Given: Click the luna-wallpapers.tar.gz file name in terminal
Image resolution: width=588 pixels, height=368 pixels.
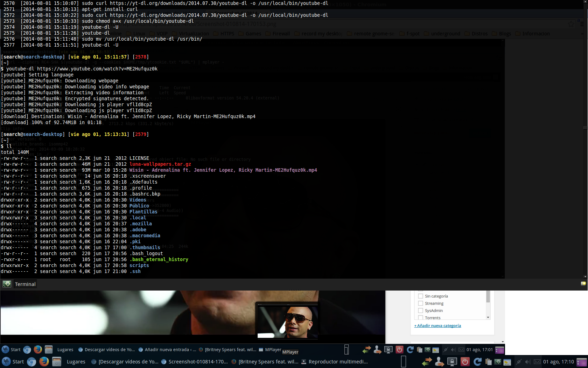Looking at the screenshot, I should pyautogui.click(x=160, y=164).
